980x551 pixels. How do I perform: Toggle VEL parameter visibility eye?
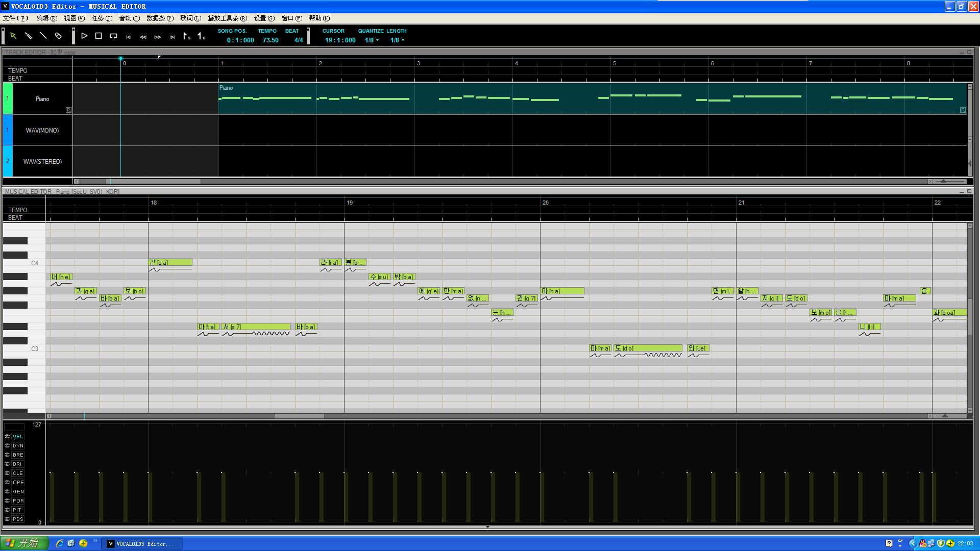tap(7, 437)
